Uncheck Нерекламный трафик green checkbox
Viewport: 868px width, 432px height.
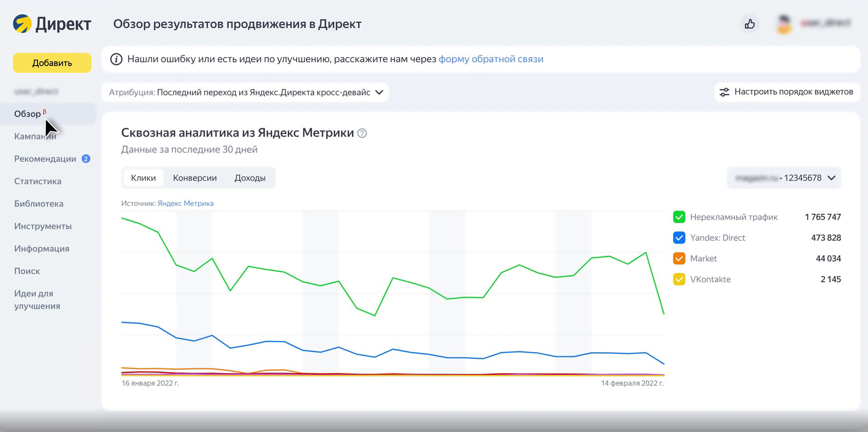pyautogui.click(x=679, y=217)
